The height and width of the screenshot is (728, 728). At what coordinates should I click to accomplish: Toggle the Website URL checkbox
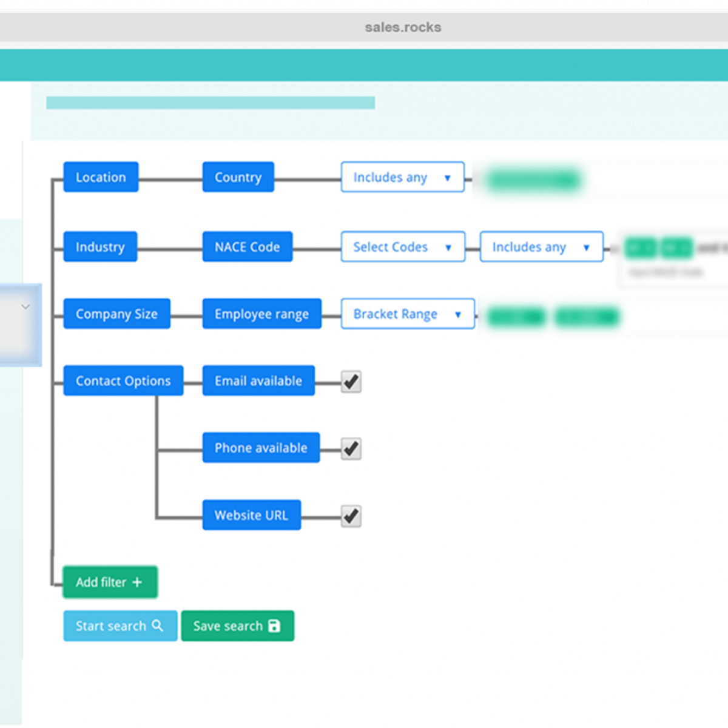[351, 516]
